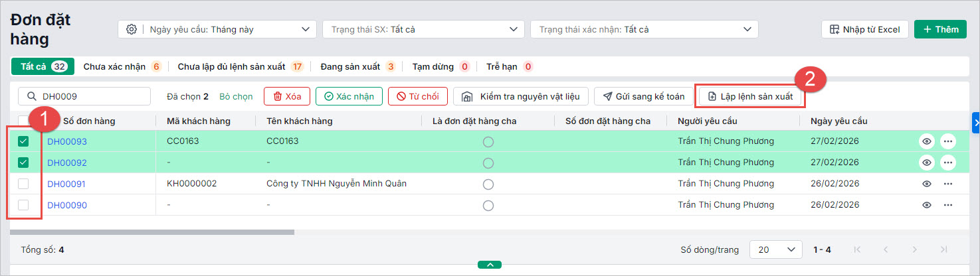Expand the right side panel arrow
The image size is (980, 276).
click(x=975, y=121)
